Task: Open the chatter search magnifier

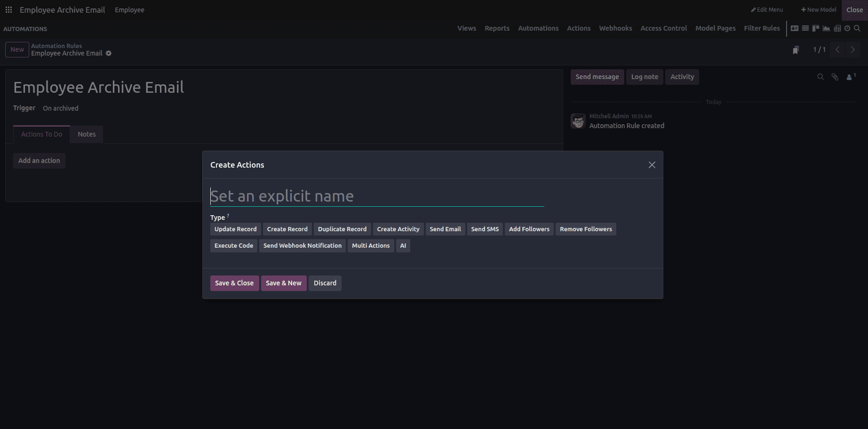Action: point(820,77)
